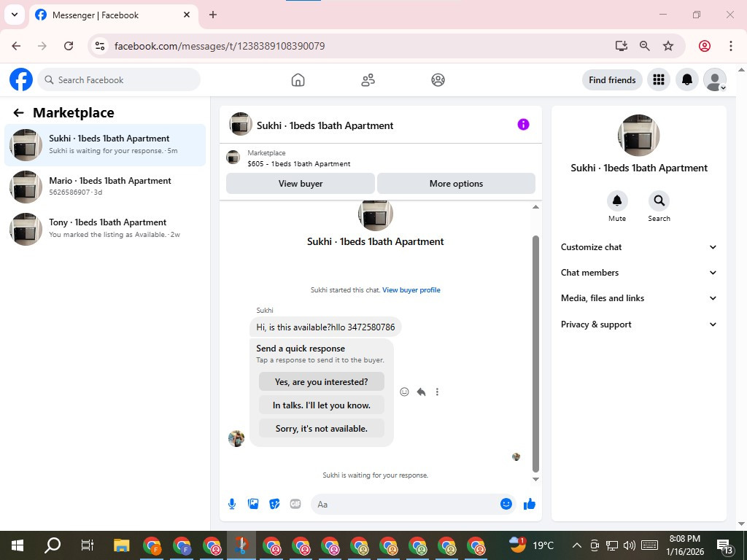Attach a photo file
Viewport: 747px width, 560px height.
[x=253, y=504]
